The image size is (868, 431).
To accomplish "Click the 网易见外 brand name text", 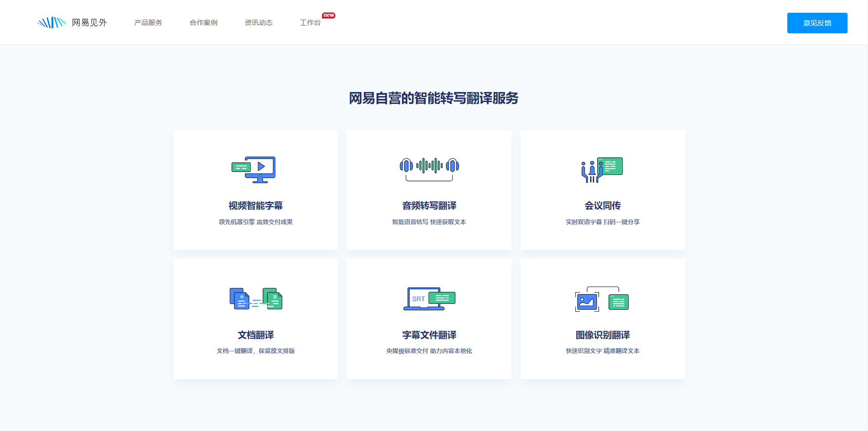I will click(x=89, y=23).
